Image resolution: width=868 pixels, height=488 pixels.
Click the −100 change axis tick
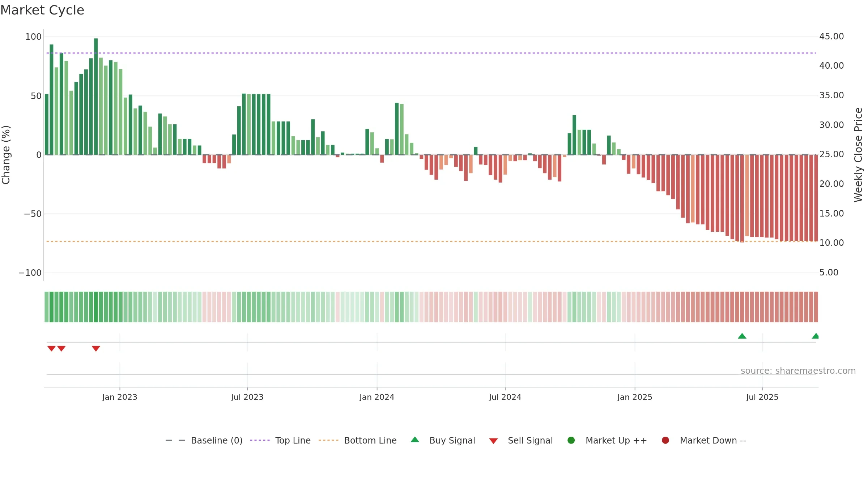click(x=30, y=273)
